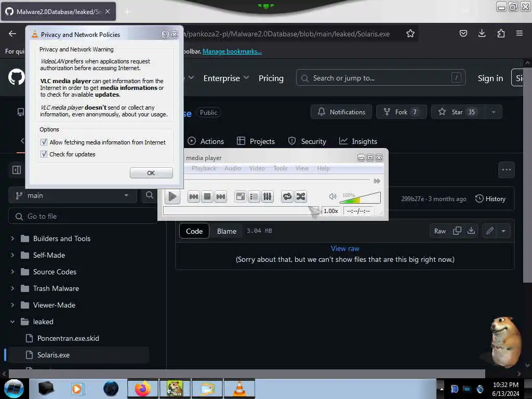Open star lists dropdown arrow
This screenshot has width=532, height=399.
tap(494, 112)
